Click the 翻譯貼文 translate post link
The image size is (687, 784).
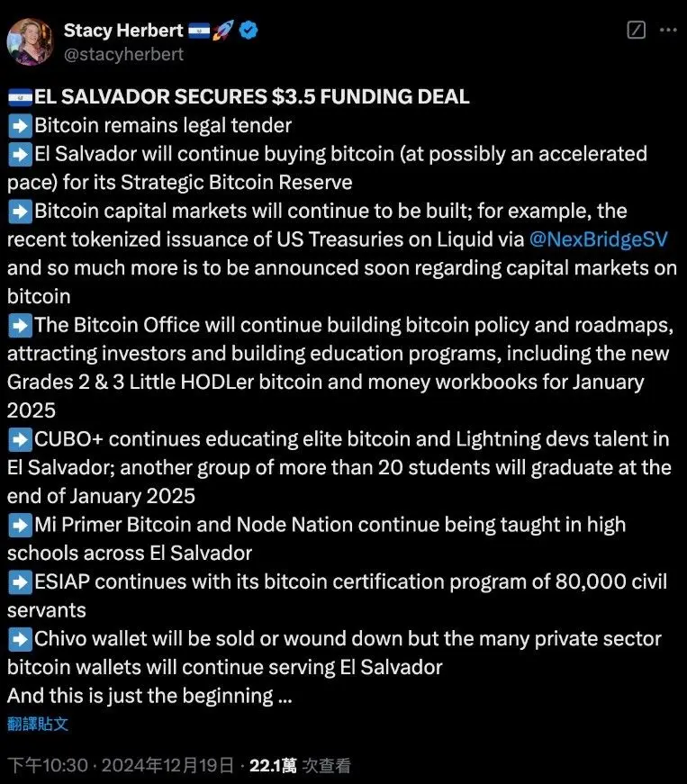38,724
